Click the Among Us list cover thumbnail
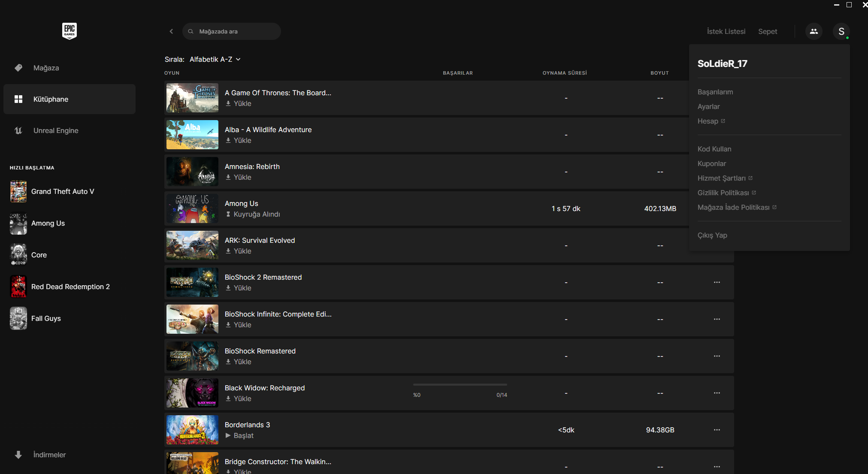 click(192, 208)
